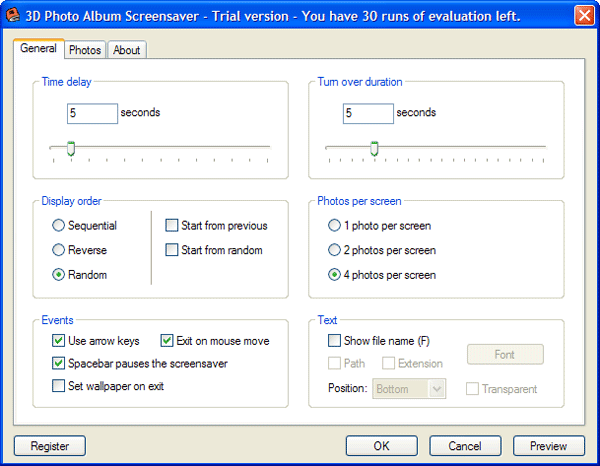Image resolution: width=600 pixels, height=466 pixels.
Task: Choose 2 photos per screen option
Action: (335, 250)
